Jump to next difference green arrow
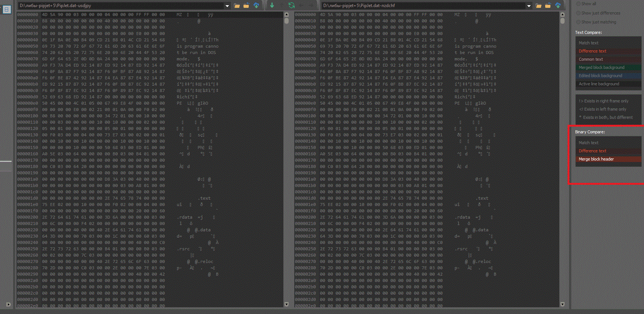 tap(272, 5)
